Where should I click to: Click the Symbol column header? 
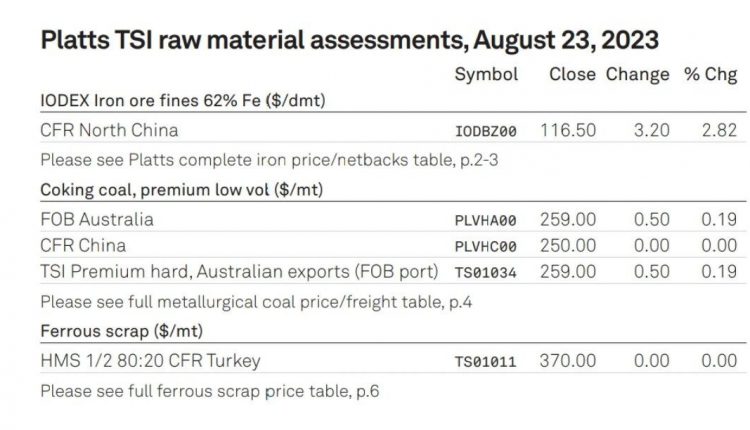pos(486,75)
